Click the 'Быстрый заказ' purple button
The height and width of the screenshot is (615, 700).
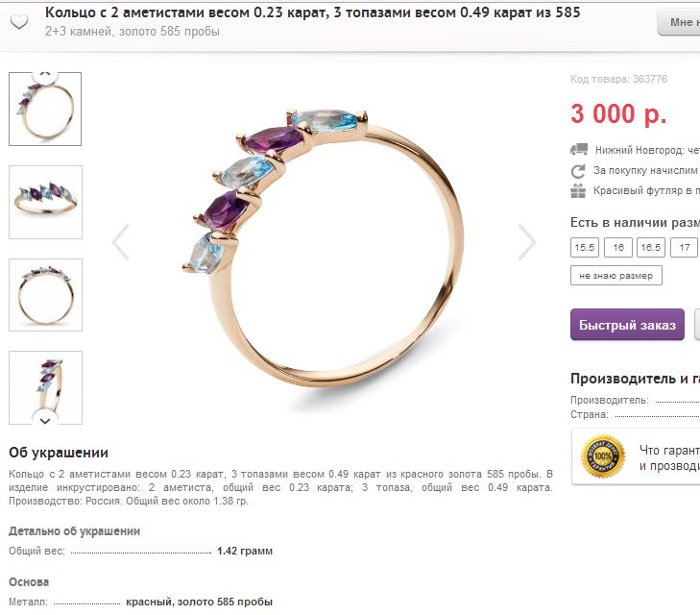pyautogui.click(x=627, y=325)
